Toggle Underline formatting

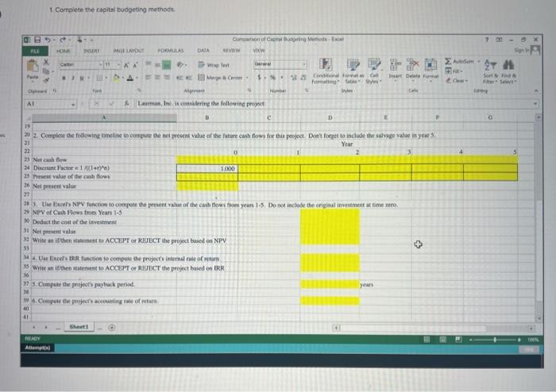[82, 78]
